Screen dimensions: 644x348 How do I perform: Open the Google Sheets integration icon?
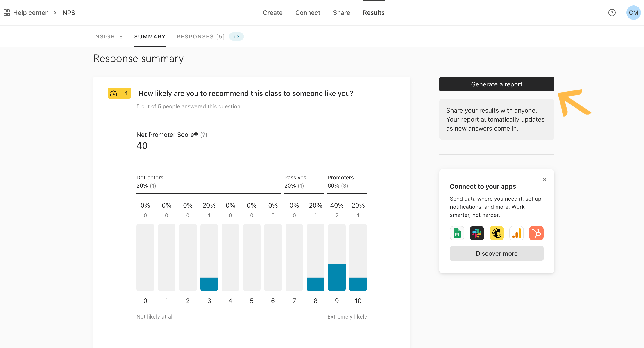(x=457, y=233)
